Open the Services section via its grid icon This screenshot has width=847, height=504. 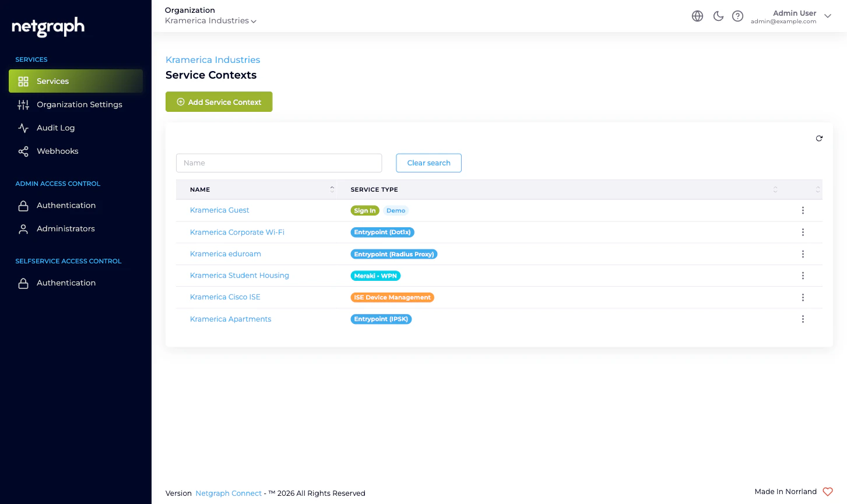[x=23, y=81]
